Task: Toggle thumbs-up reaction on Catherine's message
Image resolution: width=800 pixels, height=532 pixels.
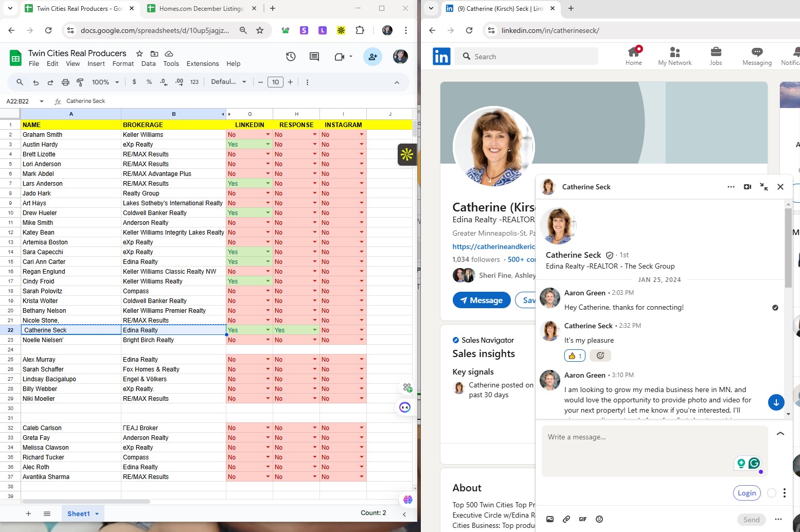Action: tap(575, 356)
